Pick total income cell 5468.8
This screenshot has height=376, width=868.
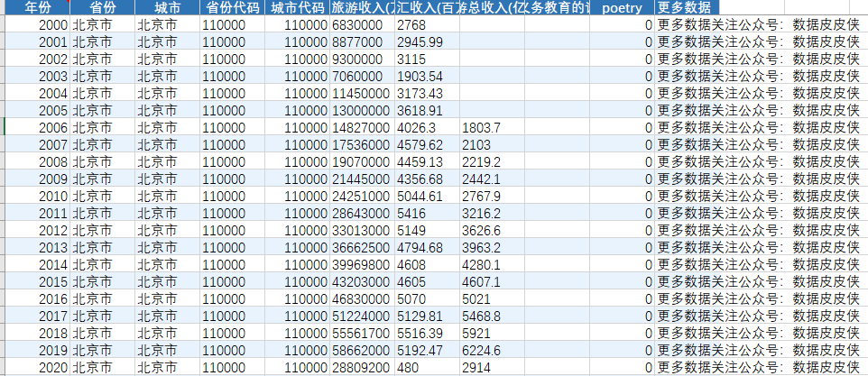point(492,316)
